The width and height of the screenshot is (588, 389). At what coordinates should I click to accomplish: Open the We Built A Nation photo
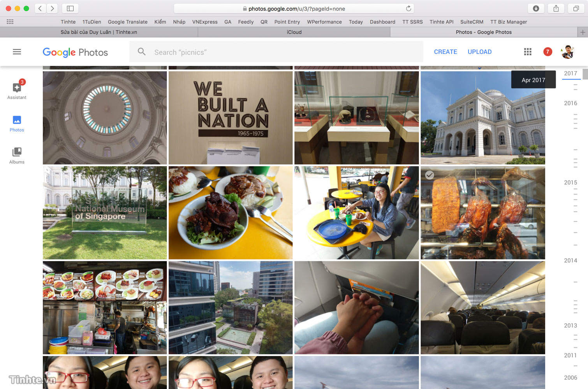pos(231,117)
